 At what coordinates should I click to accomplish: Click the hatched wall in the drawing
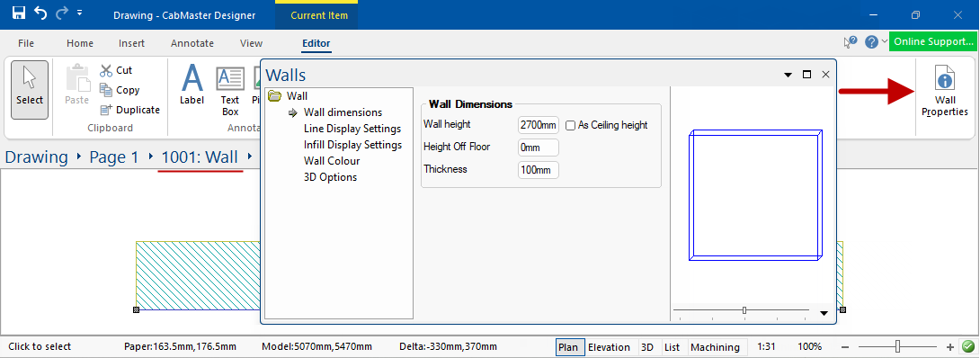click(x=198, y=275)
